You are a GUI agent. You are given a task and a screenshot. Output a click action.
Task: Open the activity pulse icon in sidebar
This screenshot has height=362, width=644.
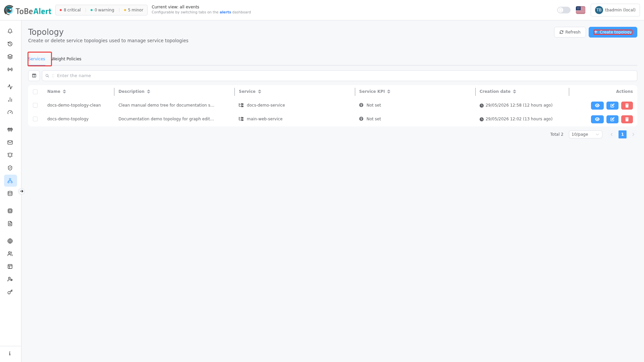pos(10,87)
